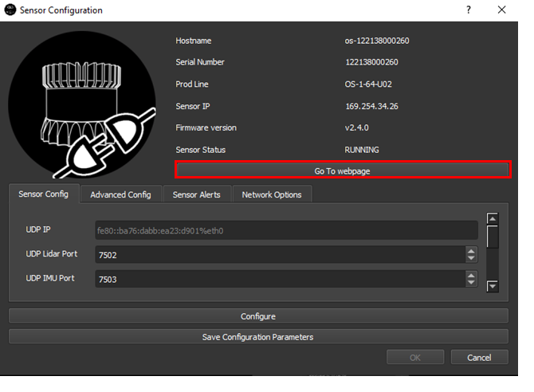
Task: Decrement the UDP IMU Port value
Action: click(471, 283)
